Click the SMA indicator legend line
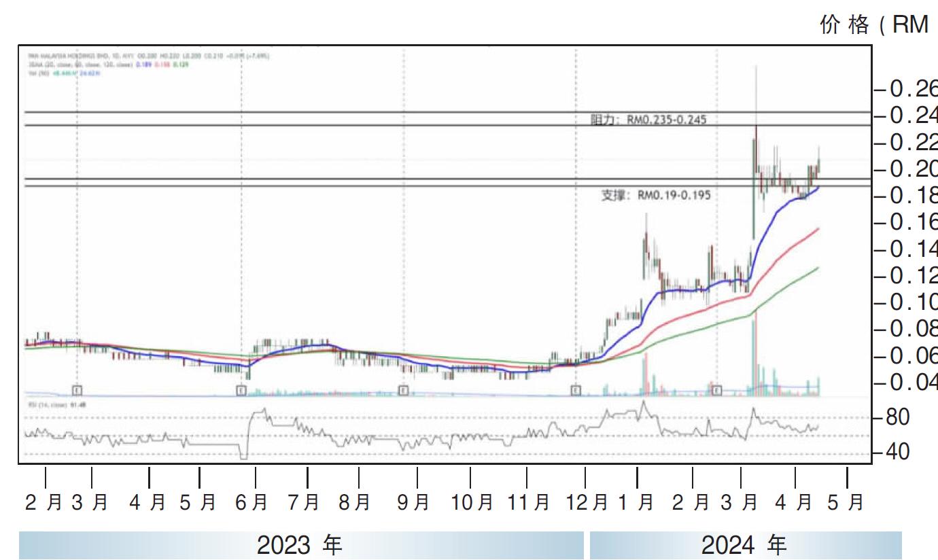This screenshot has height=560, width=938. (108, 65)
